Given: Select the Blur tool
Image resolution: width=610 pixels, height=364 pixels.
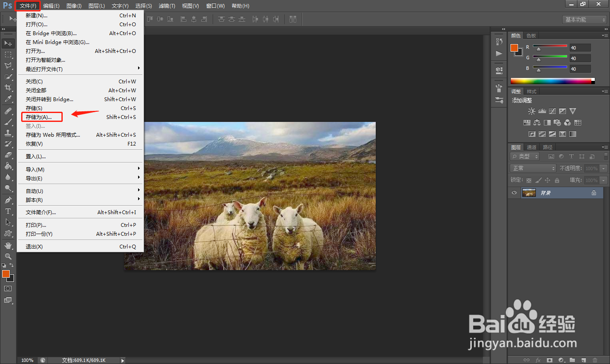Looking at the screenshot, I should click(x=8, y=177).
